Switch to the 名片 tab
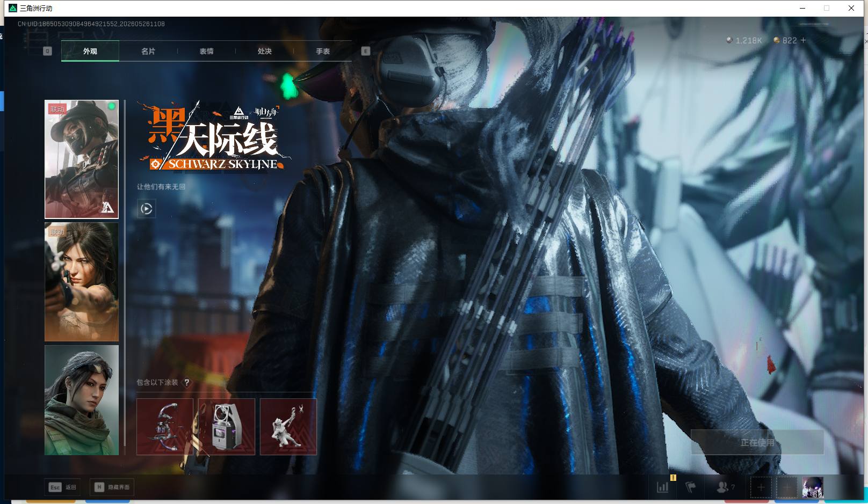Image resolution: width=868 pixels, height=504 pixels. pyautogui.click(x=148, y=51)
